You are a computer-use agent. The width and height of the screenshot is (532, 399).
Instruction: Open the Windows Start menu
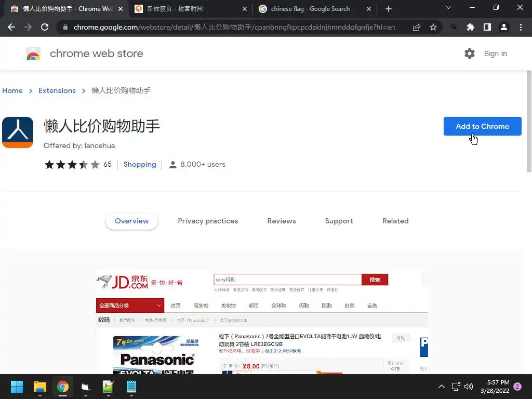[17, 387]
